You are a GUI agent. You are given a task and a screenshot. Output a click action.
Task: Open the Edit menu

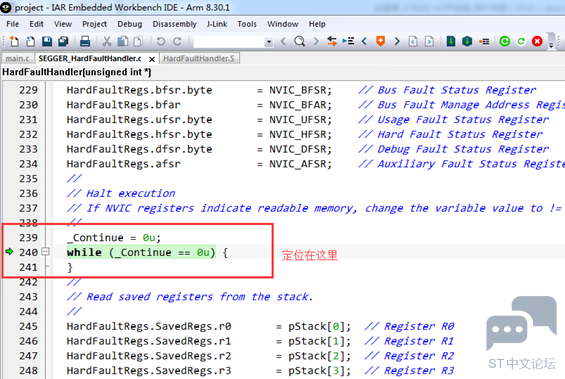pos(36,24)
